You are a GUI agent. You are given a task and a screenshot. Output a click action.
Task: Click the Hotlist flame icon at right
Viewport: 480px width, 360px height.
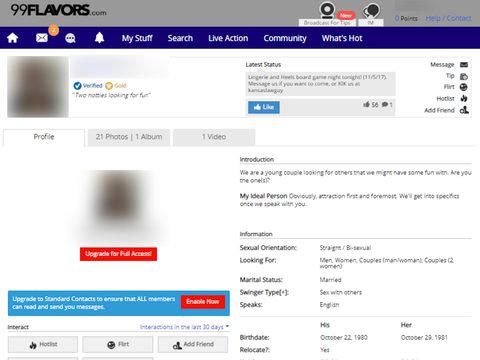coord(464,98)
